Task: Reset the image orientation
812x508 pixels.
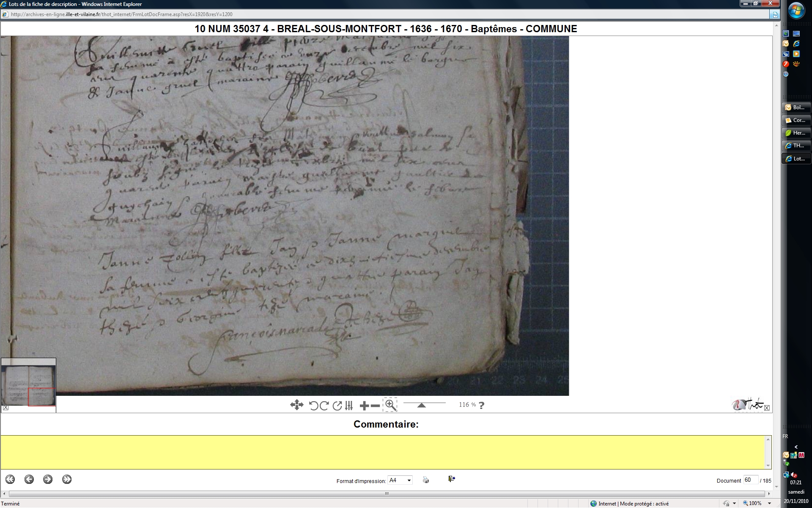Action: pyautogui.click(x=337, y=406)
